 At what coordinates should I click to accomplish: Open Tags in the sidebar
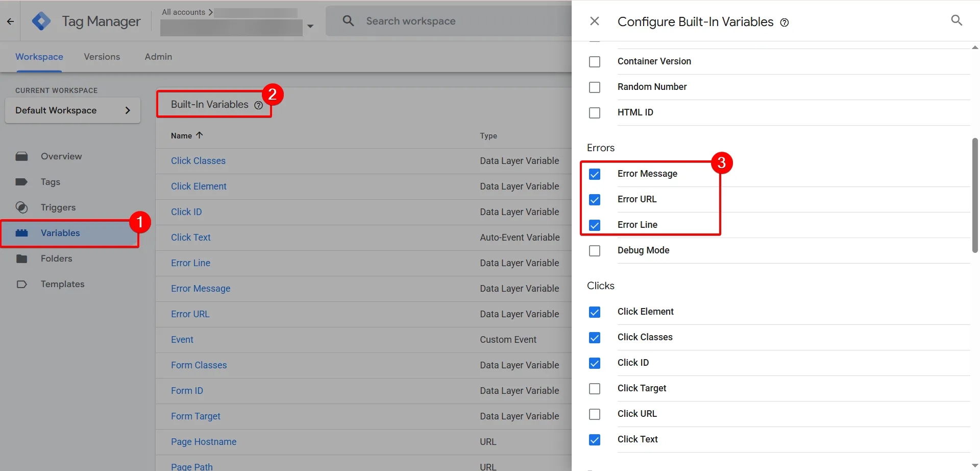51,182
